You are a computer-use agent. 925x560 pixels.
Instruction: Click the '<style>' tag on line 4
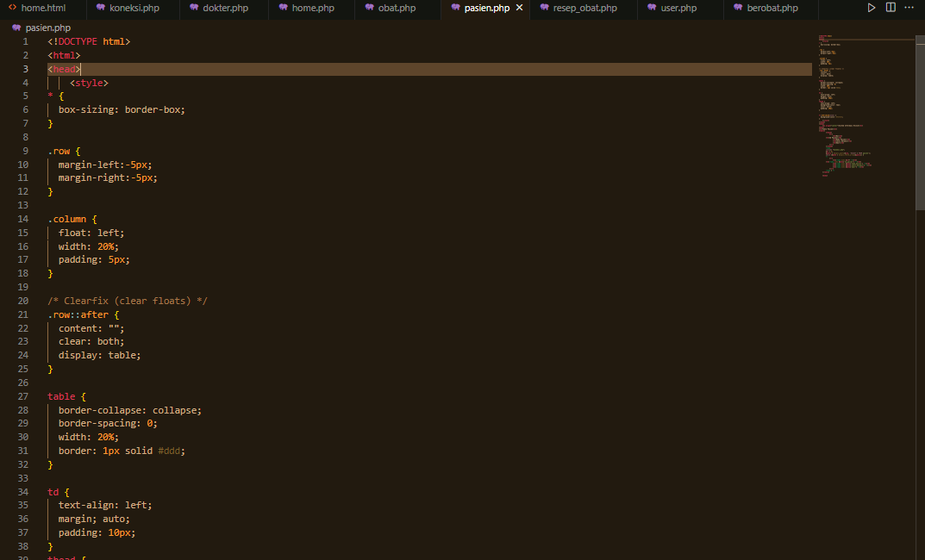click(89, 83)
